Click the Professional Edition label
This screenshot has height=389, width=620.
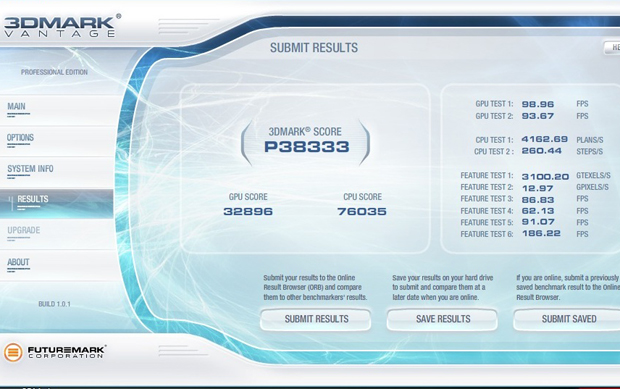(54, 72)
